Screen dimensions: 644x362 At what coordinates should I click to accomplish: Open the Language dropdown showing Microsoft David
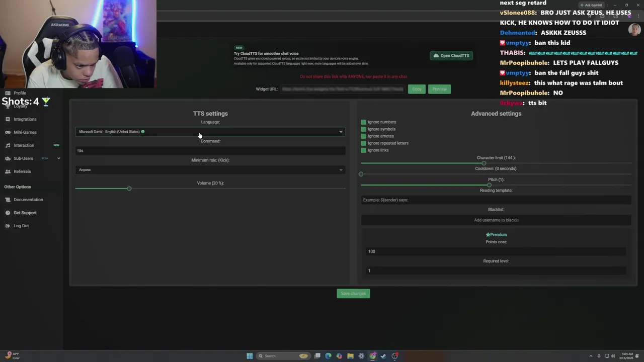tap(210, 132)
